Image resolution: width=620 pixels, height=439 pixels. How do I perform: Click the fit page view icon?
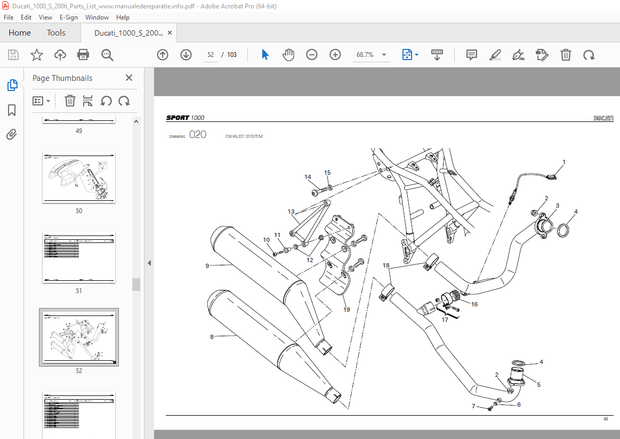407,55
